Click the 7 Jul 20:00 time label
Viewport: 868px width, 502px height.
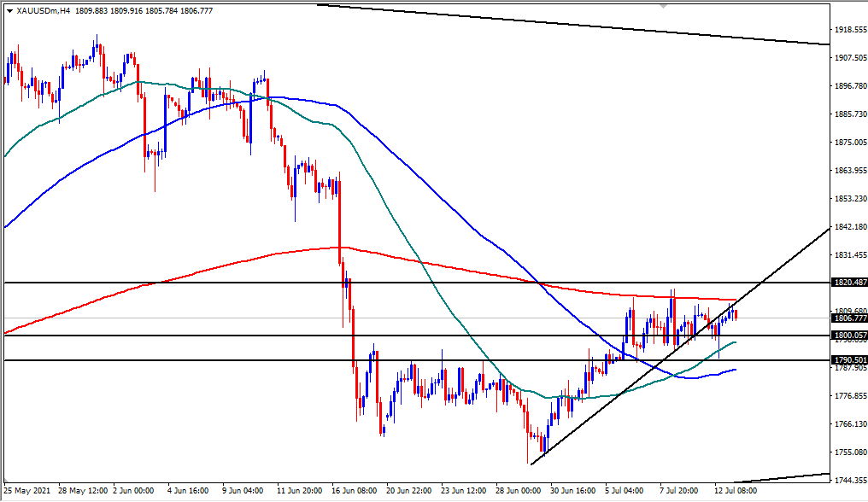click(x=680, y=490)
